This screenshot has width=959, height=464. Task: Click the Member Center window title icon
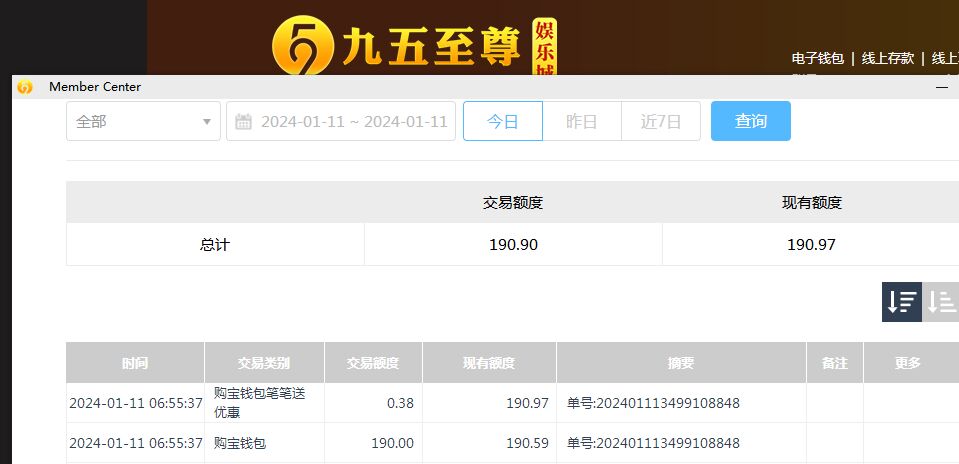(x=24, y=87)
